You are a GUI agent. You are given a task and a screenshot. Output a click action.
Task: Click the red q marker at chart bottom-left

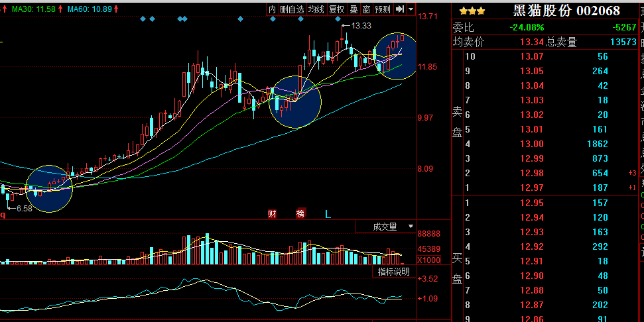click(3, 215)
